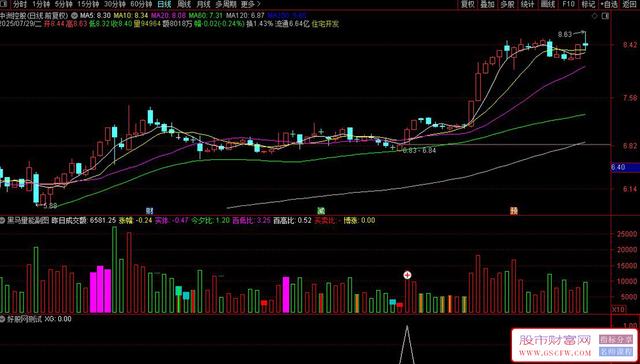Image resolution: width=640 pixels, height=364 pixels.
Task: Switch to the 1分钟 period tab
Action: coord(40,4)
